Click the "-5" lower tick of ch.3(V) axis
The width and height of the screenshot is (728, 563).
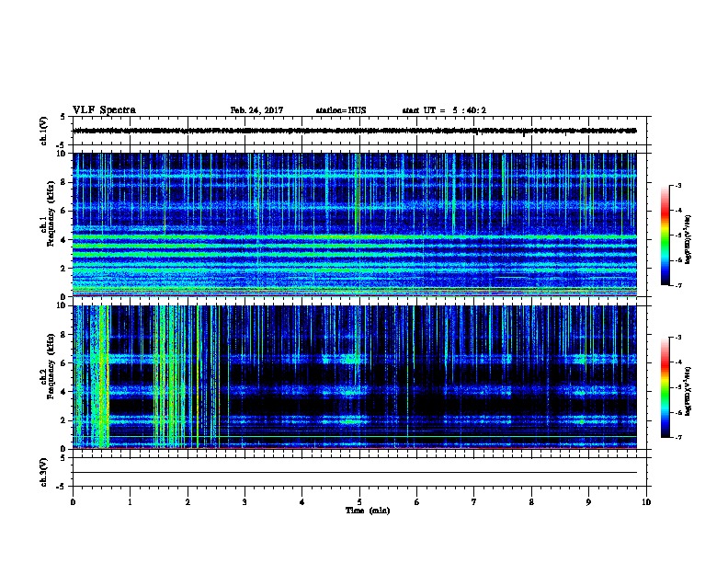click(x=62, y=487)
